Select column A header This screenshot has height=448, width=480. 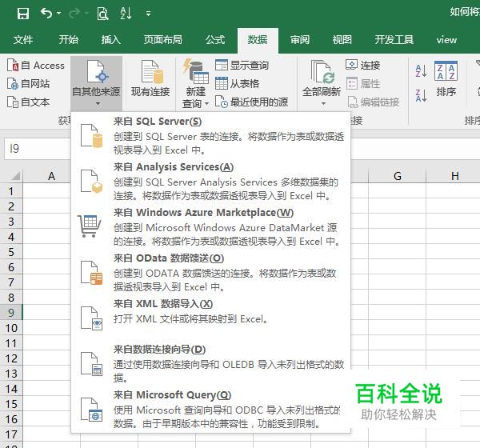(51, 176)
